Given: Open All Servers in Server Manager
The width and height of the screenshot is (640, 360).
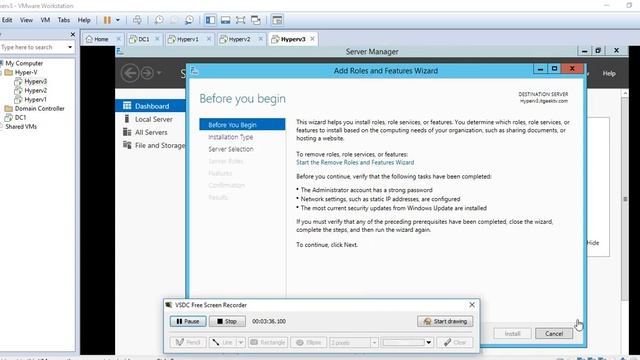Looking at the screenshot, I should tap(150, 132).
